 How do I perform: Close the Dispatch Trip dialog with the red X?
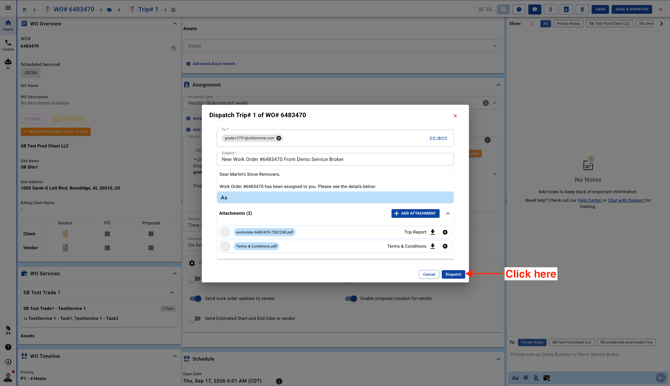(455, 116)
